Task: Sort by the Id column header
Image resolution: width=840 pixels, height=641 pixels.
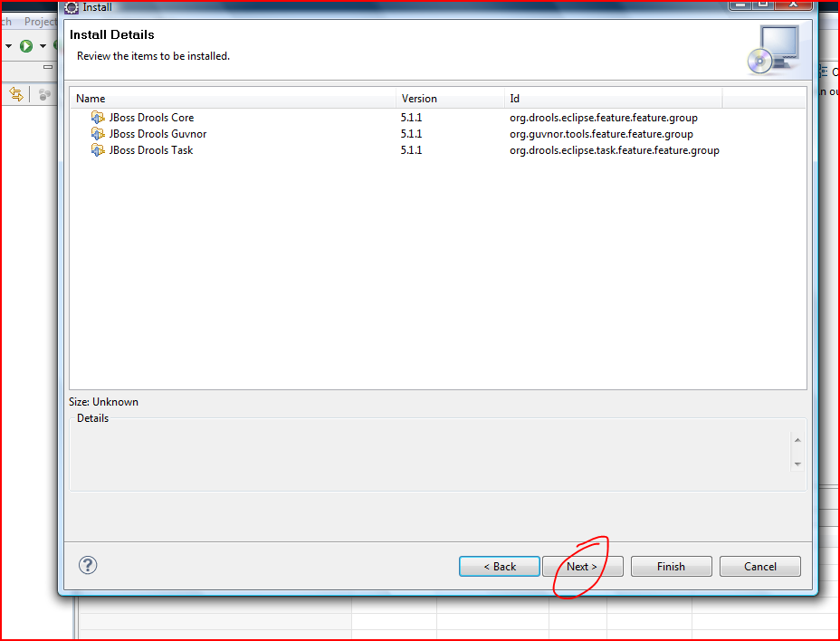Action: click(x=614, y=99)
